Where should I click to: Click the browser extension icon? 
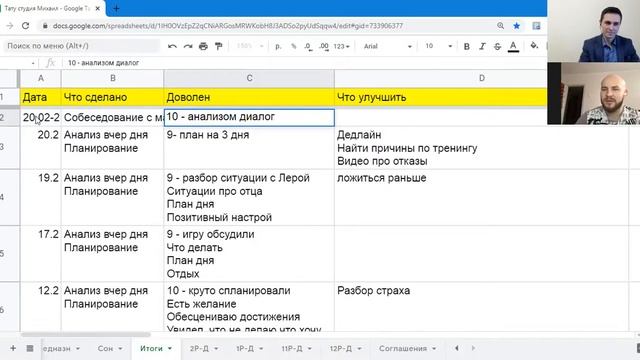pos(536,26)
